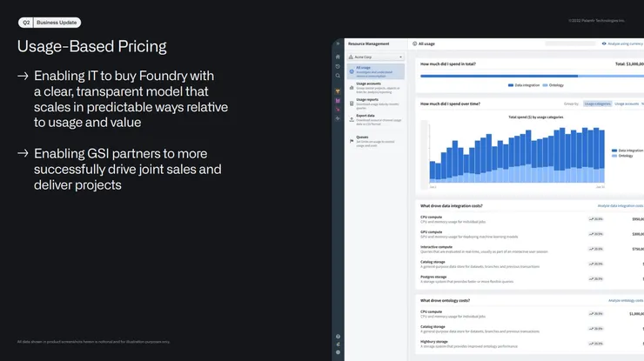Viewport: 644px width, 361px height.
Task: Click the 'Business Update' badge on the slide
Action: point(57,23)
